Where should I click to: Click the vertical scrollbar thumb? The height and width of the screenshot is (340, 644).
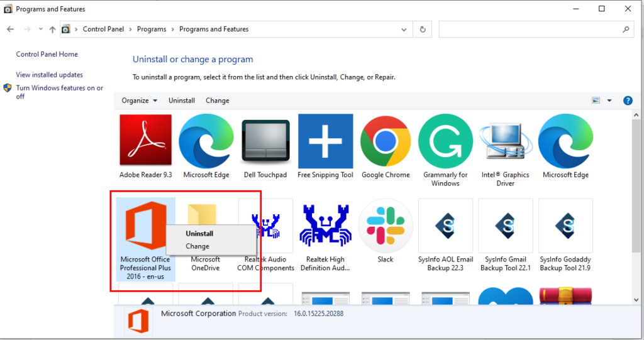click(636, 185)
